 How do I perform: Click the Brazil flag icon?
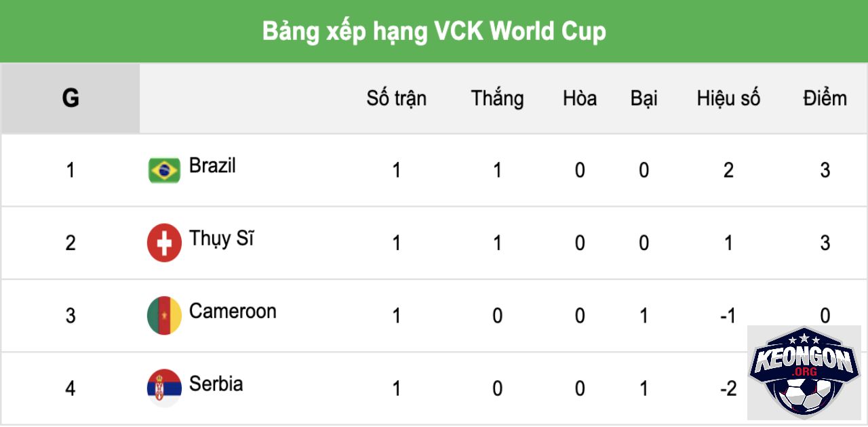[x=164, y=170]
